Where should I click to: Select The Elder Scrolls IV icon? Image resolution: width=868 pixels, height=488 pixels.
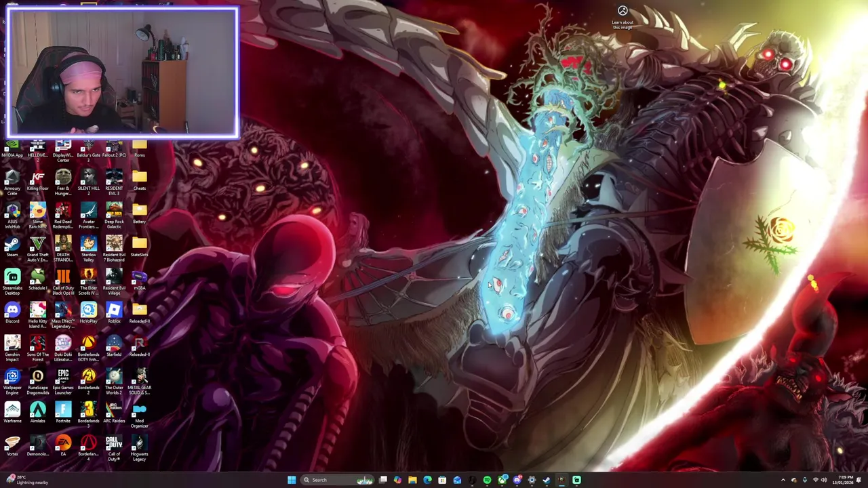pos(88,282)
